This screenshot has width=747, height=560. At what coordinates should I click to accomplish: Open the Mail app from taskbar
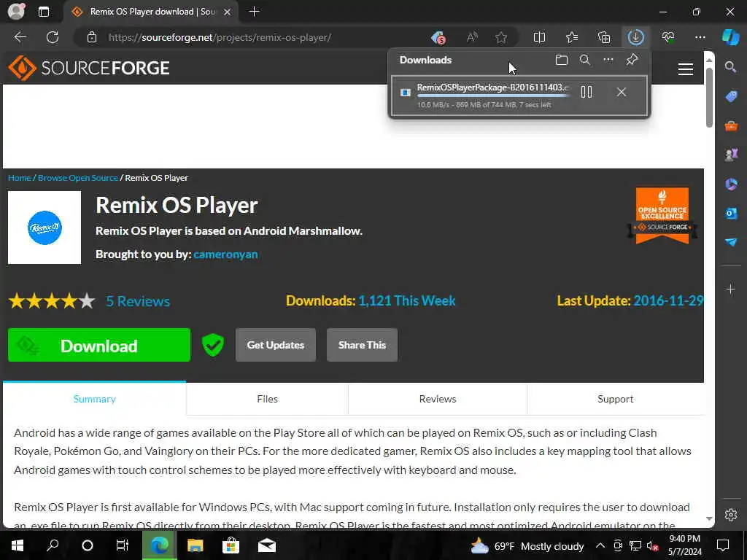pos(267,545)
